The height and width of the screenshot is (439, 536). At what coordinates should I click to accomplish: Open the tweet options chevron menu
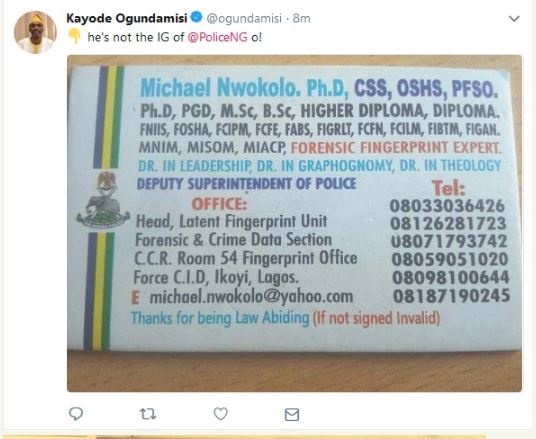[514, 18]
